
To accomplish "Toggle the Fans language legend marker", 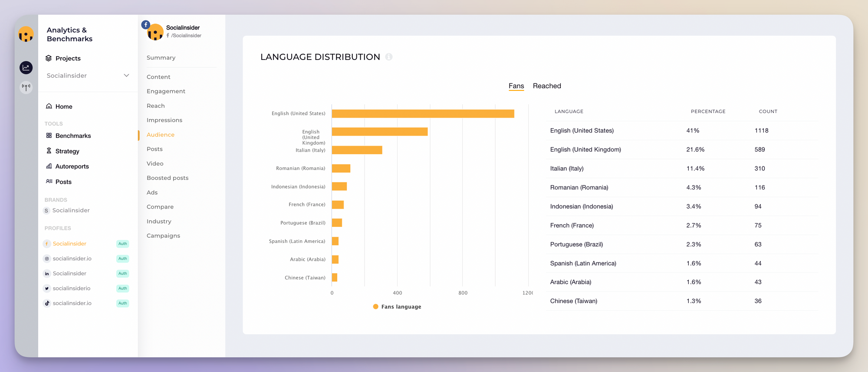I will [x=376, y=307].
